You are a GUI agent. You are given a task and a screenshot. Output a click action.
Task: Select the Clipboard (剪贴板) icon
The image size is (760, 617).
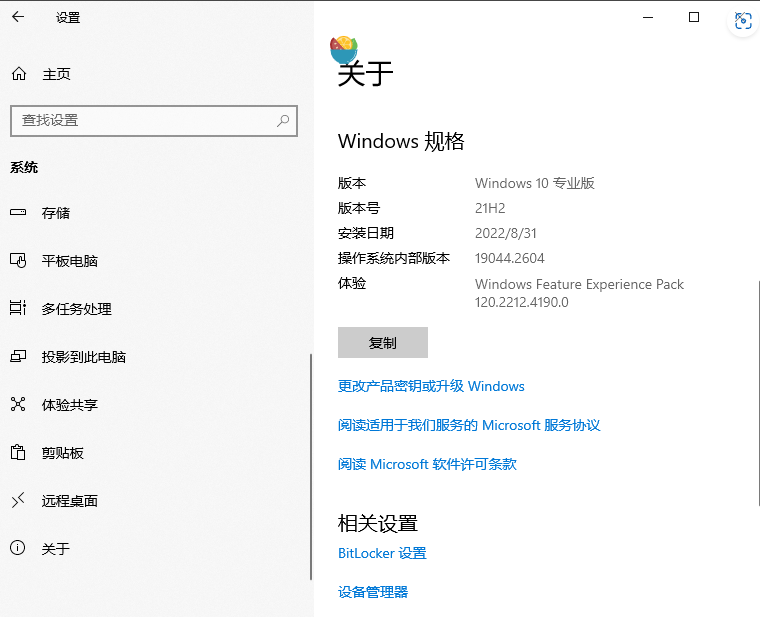click(x=18, y=453)
